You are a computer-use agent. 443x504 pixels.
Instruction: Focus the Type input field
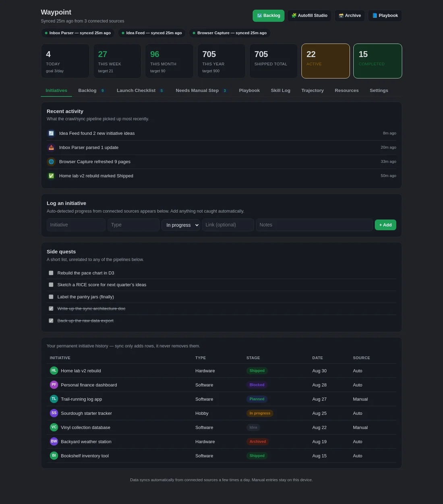(134, 225)
